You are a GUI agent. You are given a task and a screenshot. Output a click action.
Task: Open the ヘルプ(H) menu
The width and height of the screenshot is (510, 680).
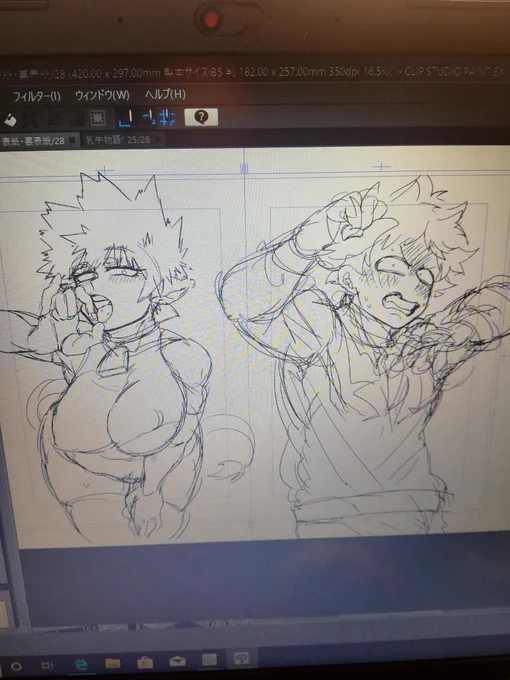(165, 95)
